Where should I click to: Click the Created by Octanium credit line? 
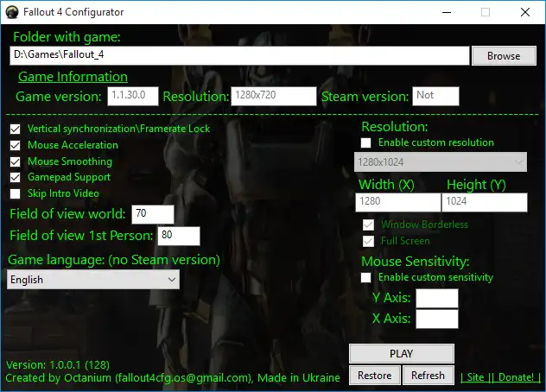coord(173,378)
